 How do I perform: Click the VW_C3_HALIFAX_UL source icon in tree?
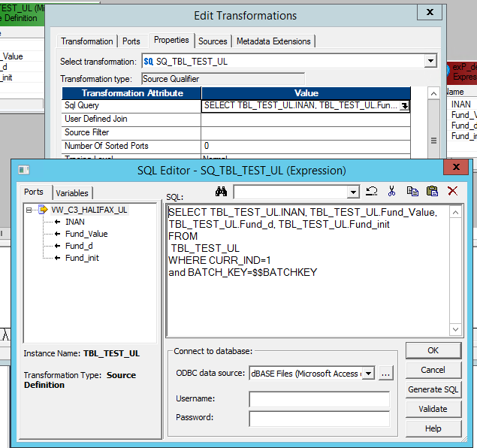[x=44, y=210]
